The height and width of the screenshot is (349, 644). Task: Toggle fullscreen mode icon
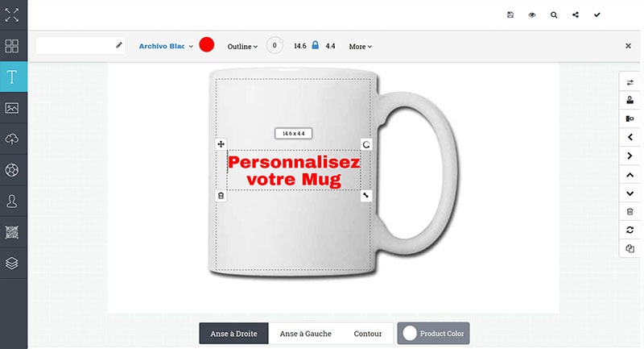[x=12, y=15]
